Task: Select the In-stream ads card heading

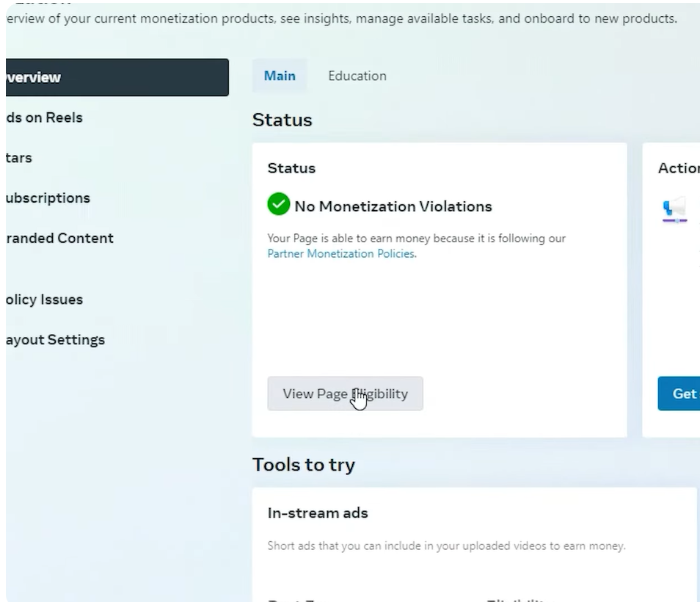Action: tap(318, 513)
